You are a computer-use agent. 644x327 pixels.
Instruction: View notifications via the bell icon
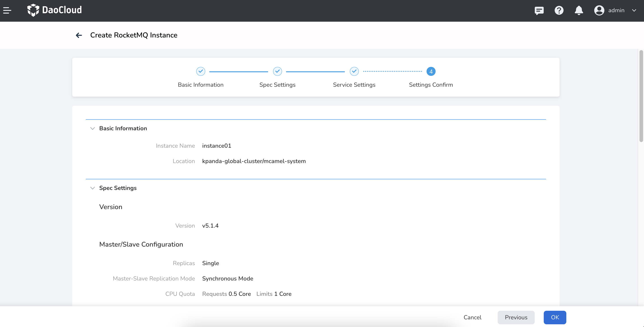coord(579,10)
